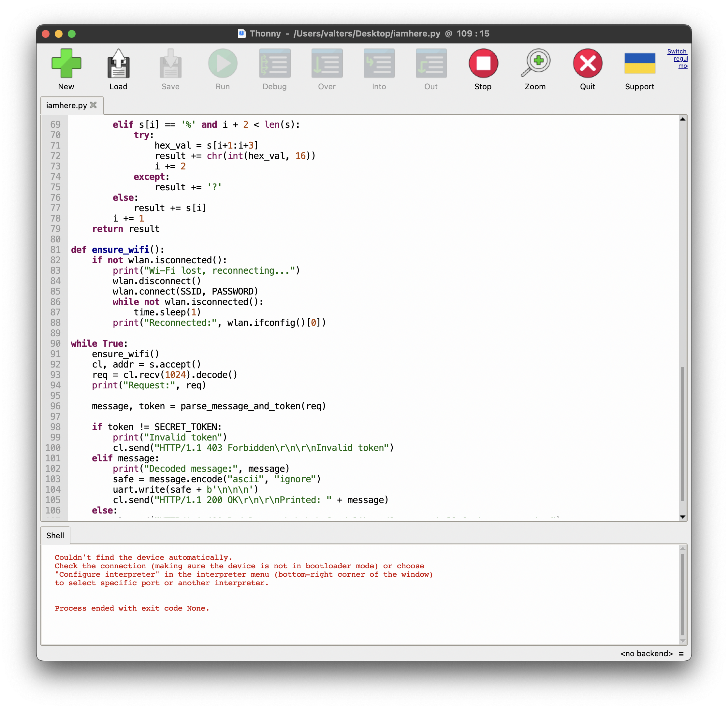The width and height of the screenshot is (728, 709).
Task: Place cursor on the ensure_wifi definition line
Action: point(120,250)
